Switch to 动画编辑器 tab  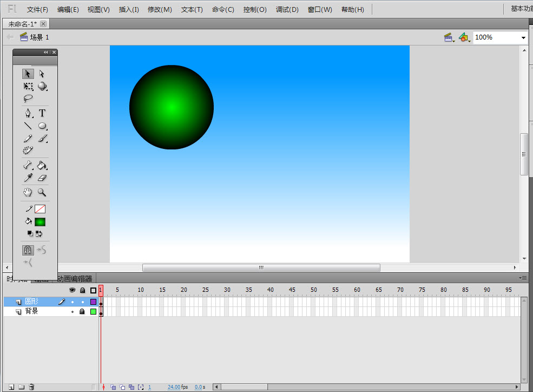tap(75, 279)
